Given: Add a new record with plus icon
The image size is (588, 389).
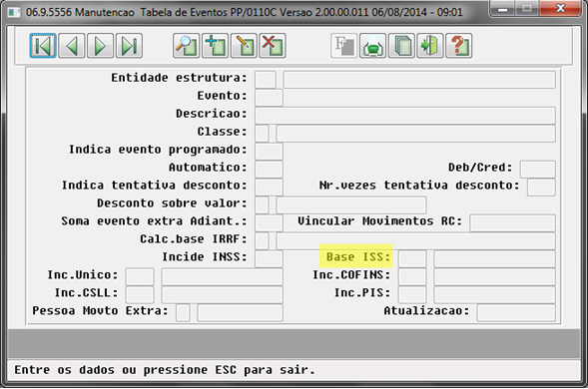Looking at the screenshot, I should (216, 46).
